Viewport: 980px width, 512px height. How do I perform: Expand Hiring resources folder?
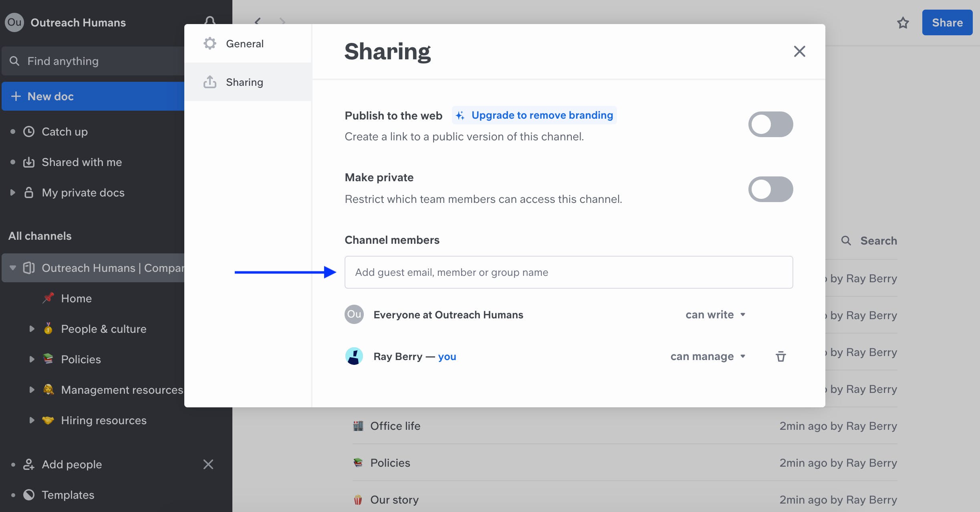click(32, 420)
